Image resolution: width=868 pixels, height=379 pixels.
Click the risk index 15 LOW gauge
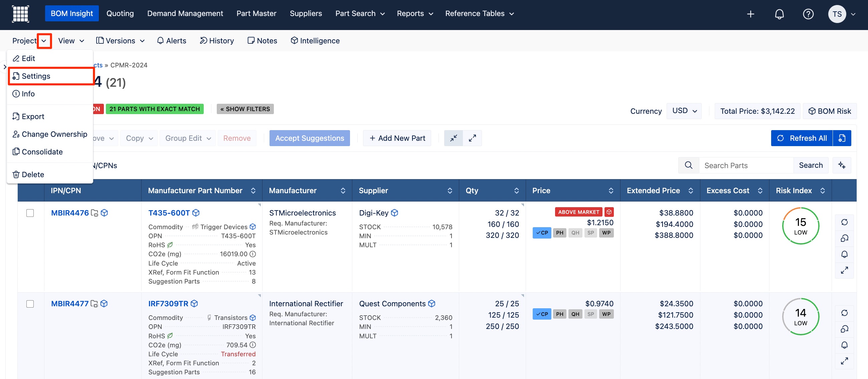pyautogui.click(x=801, y=226)
